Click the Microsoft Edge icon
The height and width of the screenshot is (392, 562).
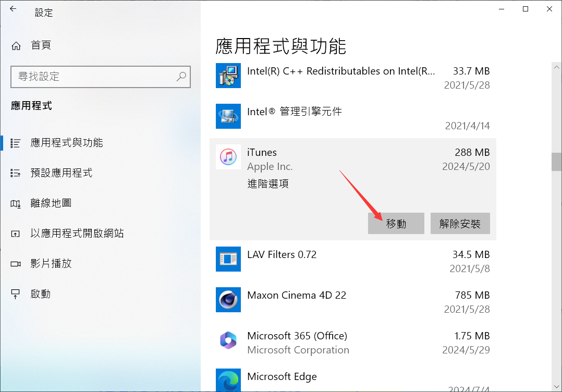coord(228,380)
